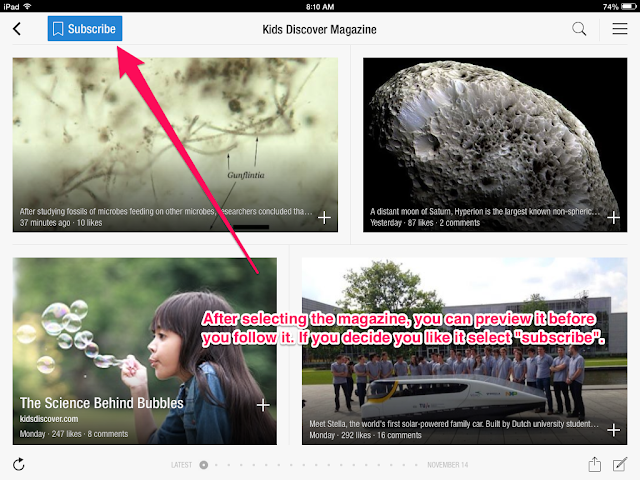Select the Kids Discover Magazine title

(319, 29)
